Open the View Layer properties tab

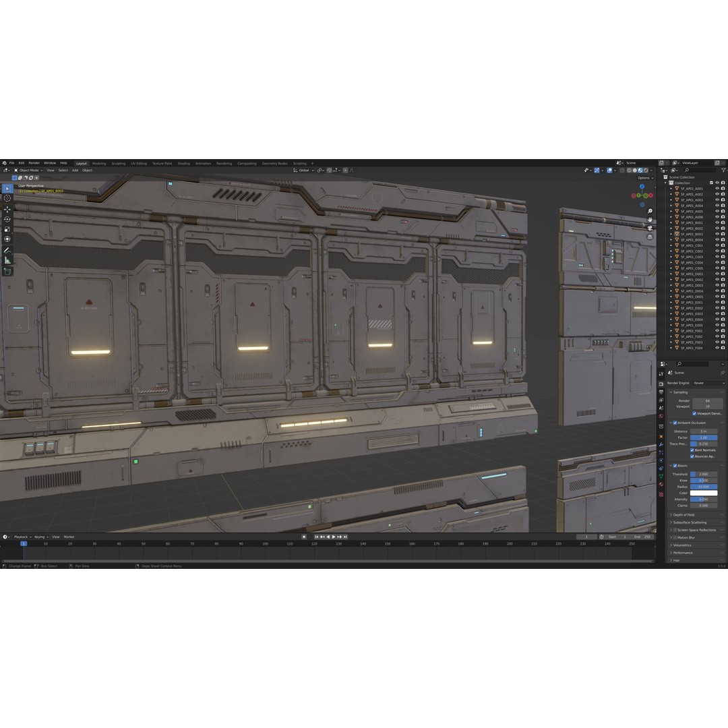click(661, 400)
